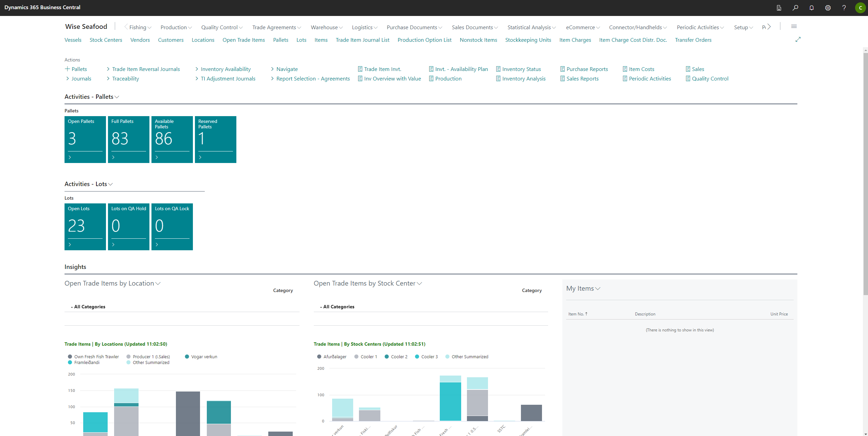The image size is (868, 436).
Task: Click Inv Overview with Value report icon
Action: click(360, 78)
